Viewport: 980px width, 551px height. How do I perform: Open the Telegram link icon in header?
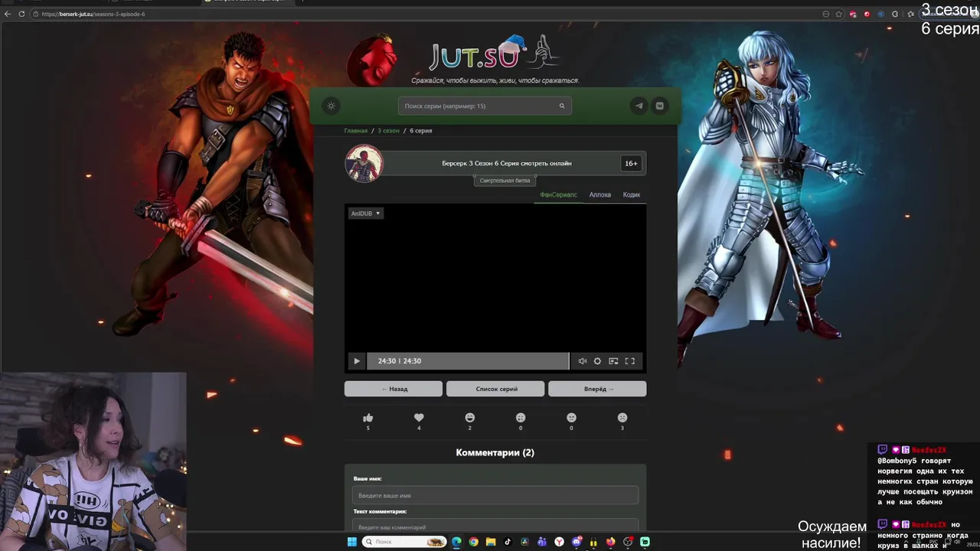click(639, 106)
